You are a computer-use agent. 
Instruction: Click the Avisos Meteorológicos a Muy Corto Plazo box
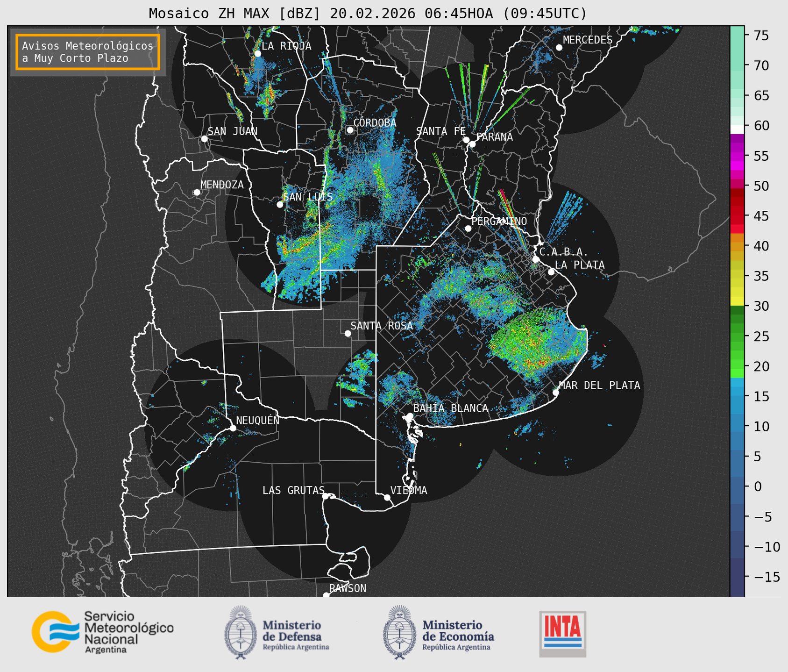click(88, 52)
